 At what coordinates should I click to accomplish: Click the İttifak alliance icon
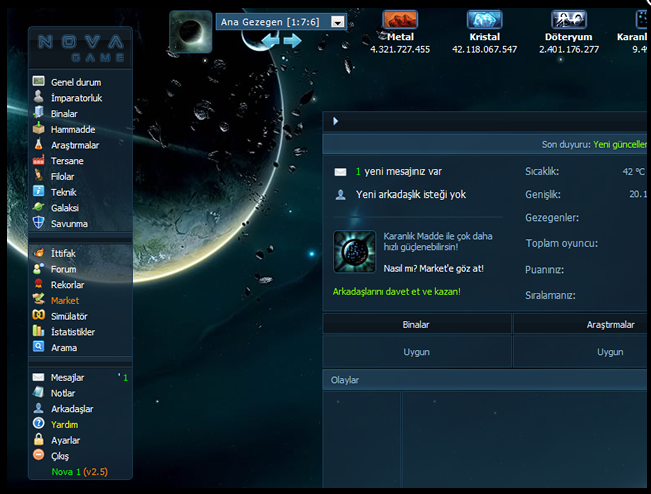(39, 252)
